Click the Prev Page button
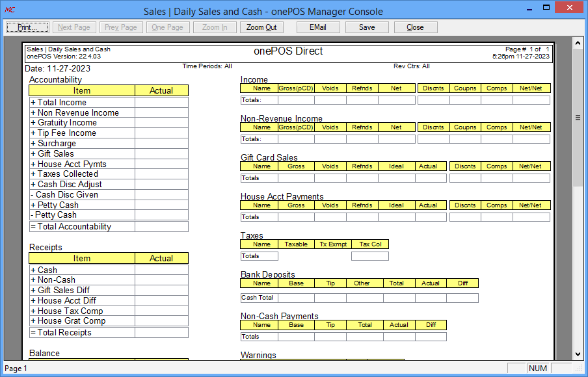588x377 pixels. click(x=121, y=27)
